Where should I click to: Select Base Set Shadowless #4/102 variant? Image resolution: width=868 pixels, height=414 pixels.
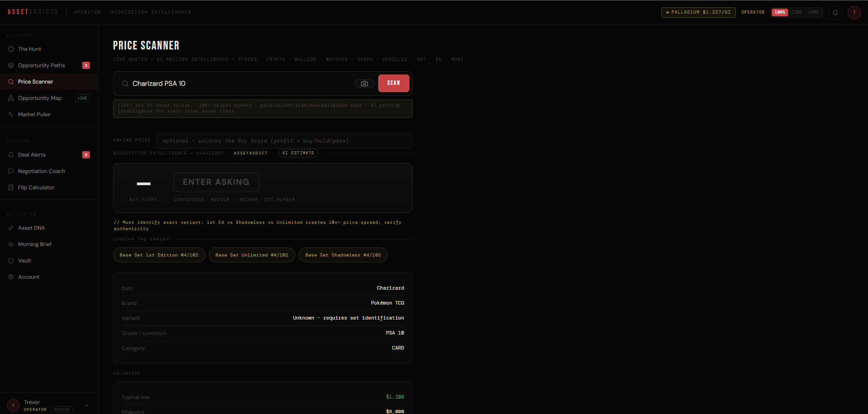tap(343, 255)
